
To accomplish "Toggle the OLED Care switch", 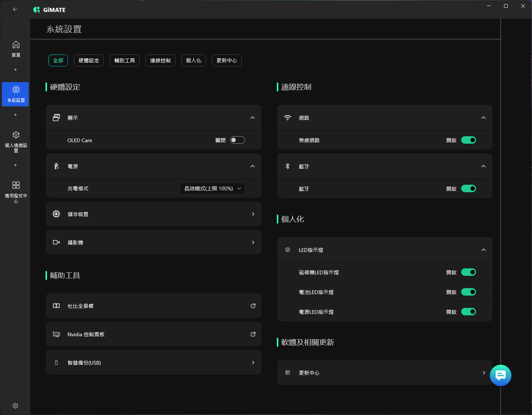I will [237, 140].
